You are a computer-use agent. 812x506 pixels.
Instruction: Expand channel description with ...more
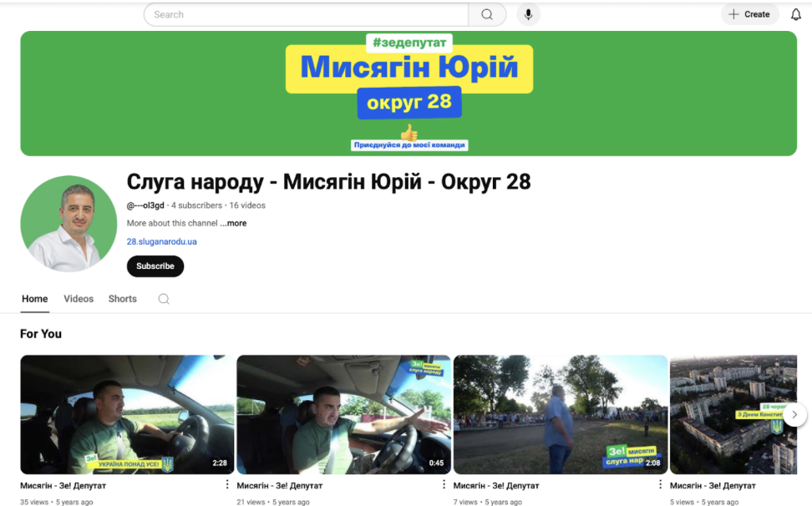pos(235,224)
